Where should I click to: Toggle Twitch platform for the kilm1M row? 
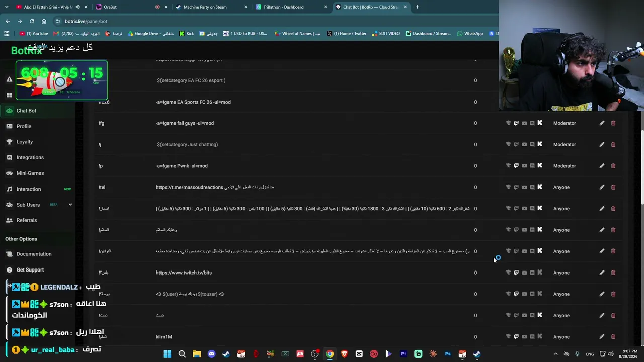point(516,337)
